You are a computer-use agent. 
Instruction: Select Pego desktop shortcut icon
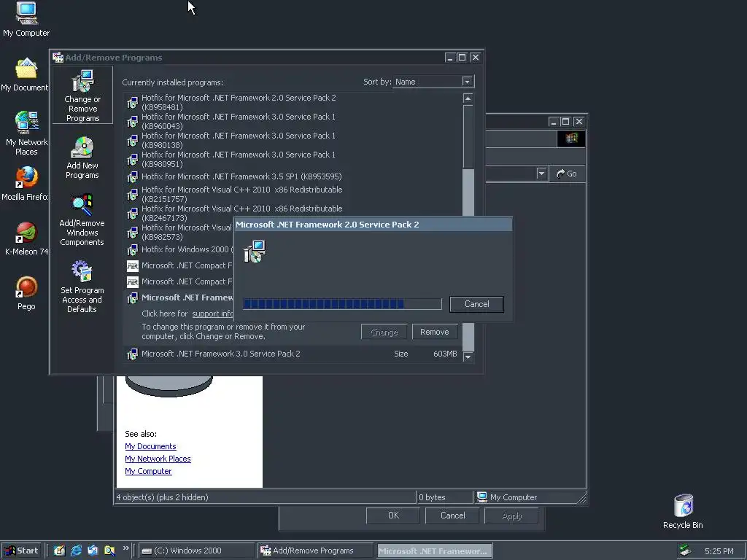26,293
